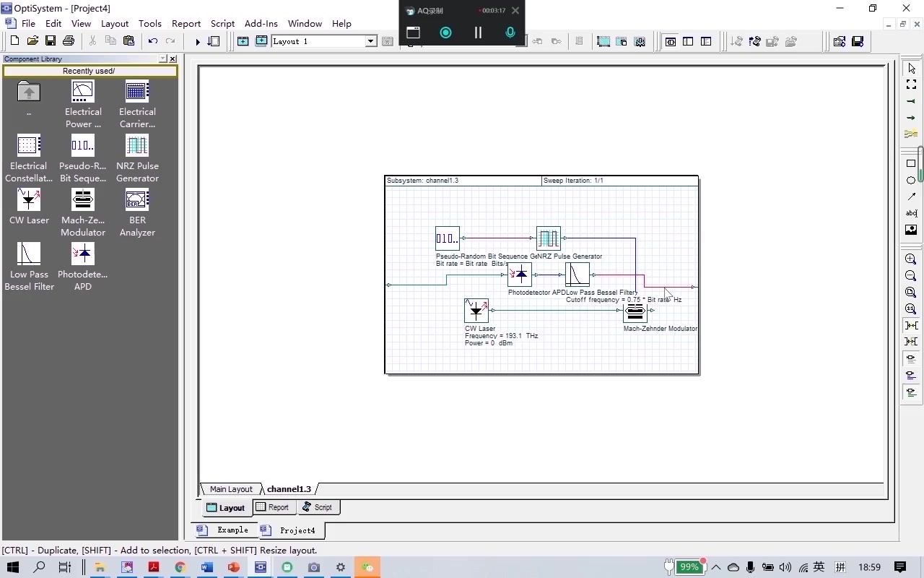The width and height of the screenshot is (924, 578).
Task: Go up one folder in Component Library
Action: (29, 98)
